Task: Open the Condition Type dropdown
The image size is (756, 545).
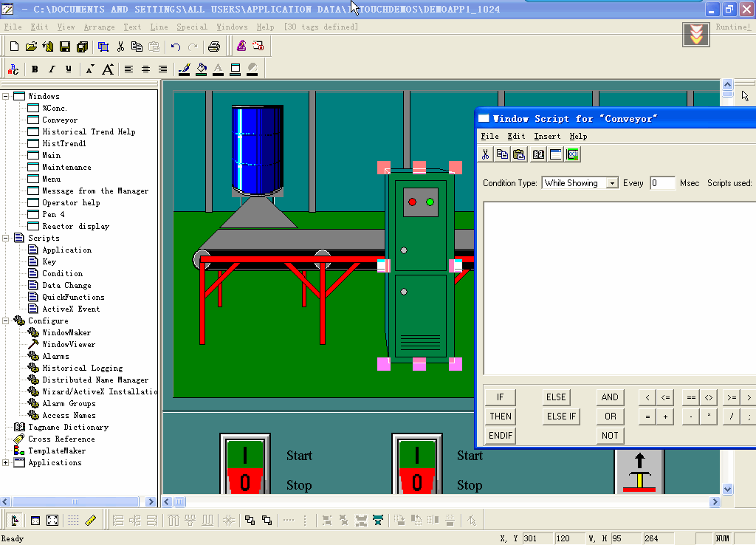Action: pos(612,183)
